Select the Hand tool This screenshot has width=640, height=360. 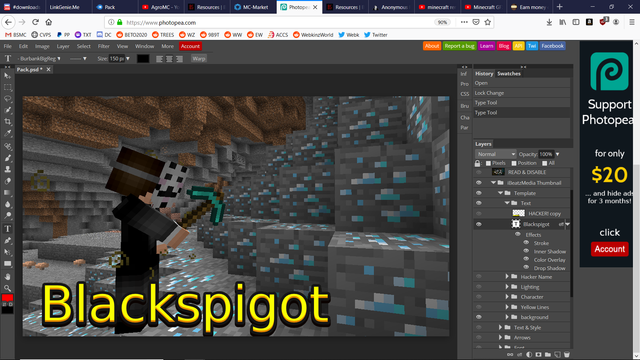pyautogui.click(x=7, y=277)
